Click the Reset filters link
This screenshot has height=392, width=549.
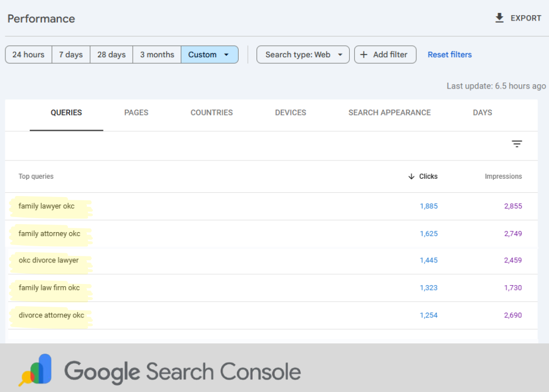point(449,55)
